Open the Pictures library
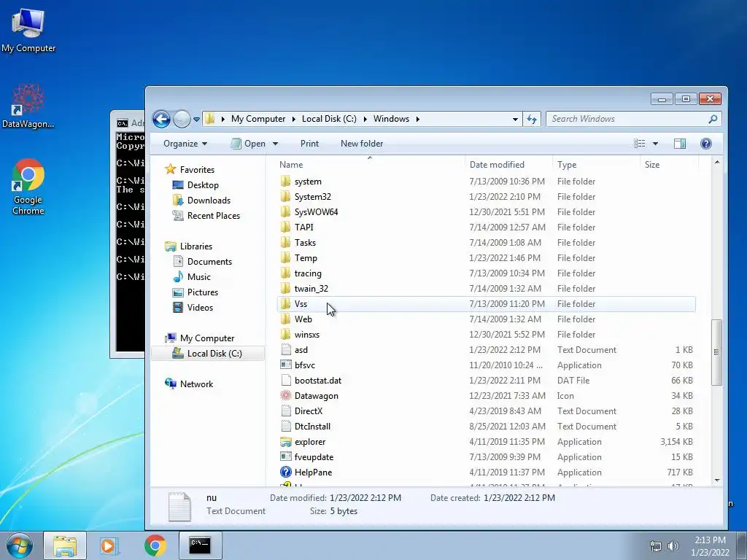Screen dimensions: 747x560 pyautogui.click(x=203, y=292)
